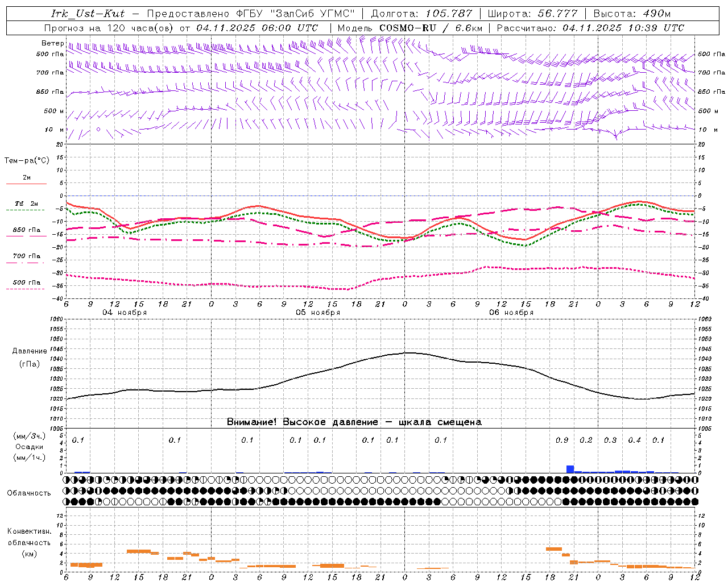Click the 500 гПа temperature legend entry

click(x=27, y=282)
